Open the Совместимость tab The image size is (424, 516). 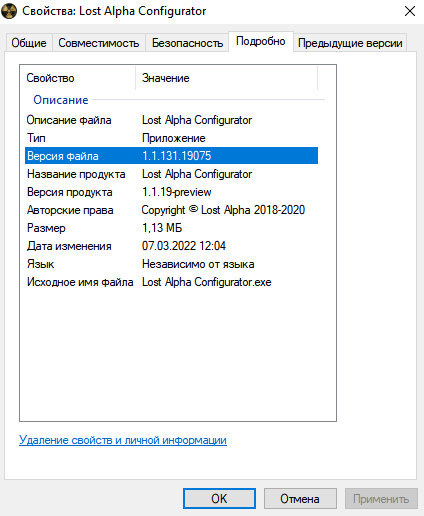(99, 43)
